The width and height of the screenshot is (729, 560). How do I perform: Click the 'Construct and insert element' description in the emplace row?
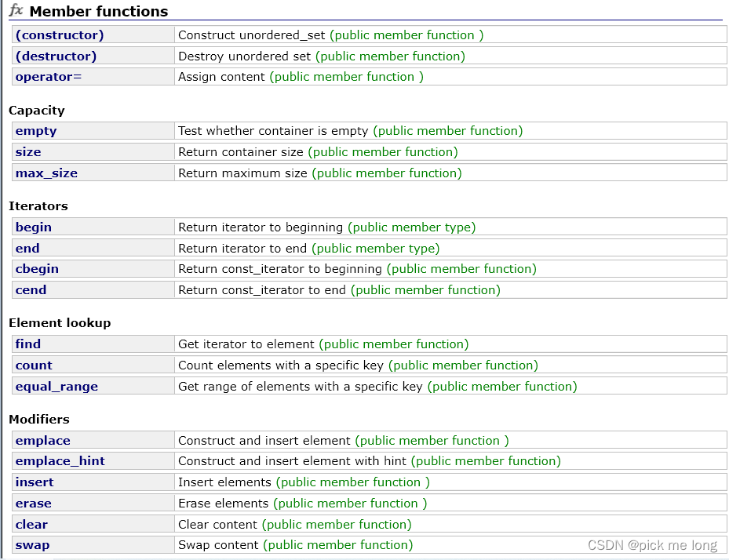click(x=264, y=441)
